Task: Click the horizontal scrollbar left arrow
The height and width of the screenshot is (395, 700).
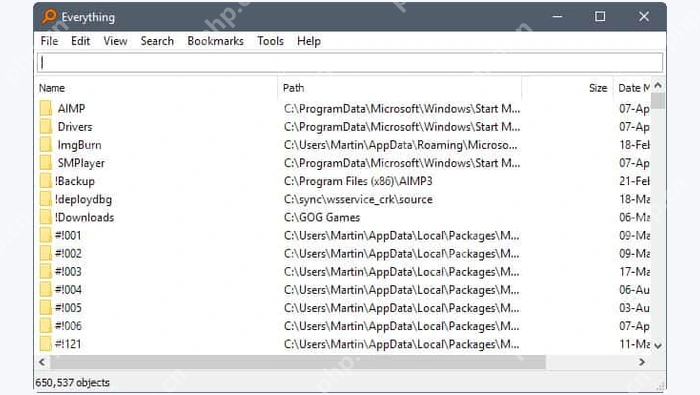Action: click(42, 362)
